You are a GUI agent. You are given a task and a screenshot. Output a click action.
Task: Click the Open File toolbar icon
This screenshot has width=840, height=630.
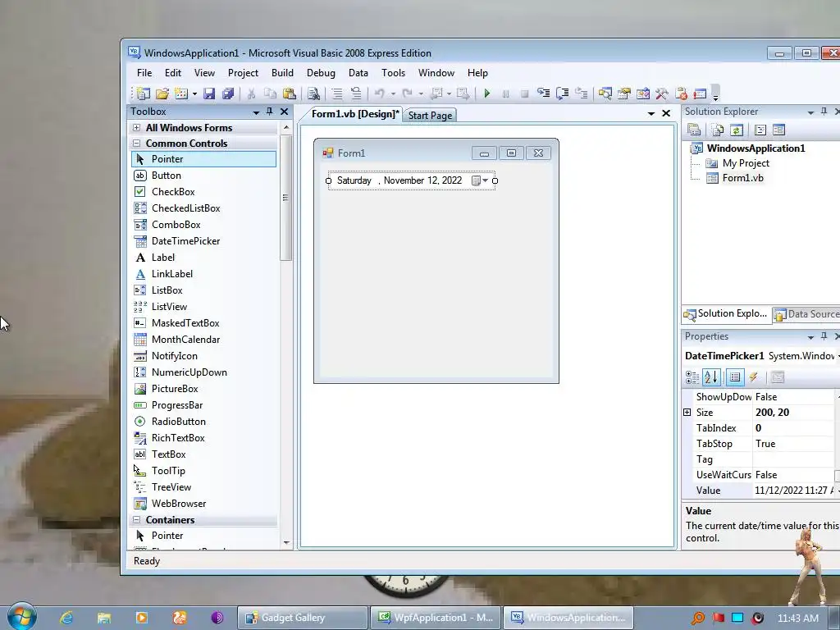pyautogui.click(x=162, y=94)
